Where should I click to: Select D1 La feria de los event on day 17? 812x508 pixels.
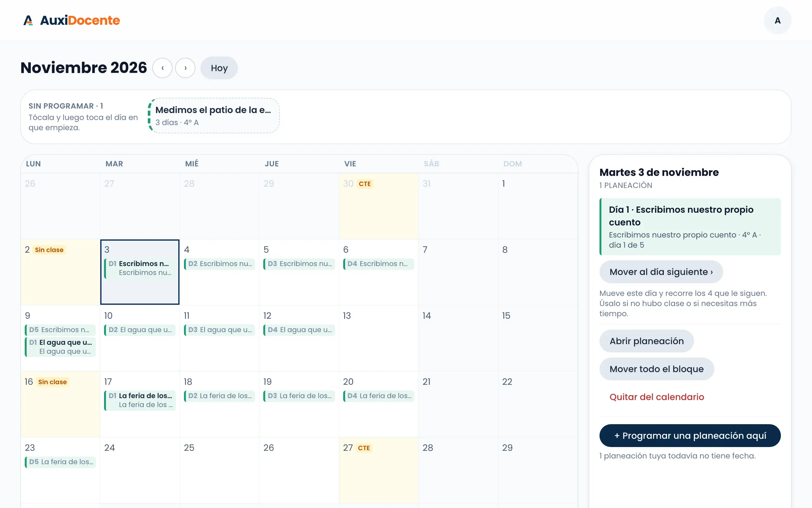(x=140, y=400)
